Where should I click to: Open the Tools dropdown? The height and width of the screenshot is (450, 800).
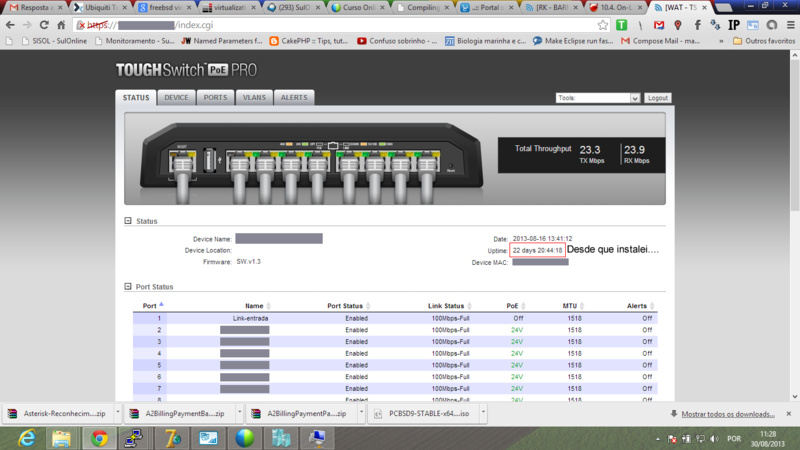597,98
